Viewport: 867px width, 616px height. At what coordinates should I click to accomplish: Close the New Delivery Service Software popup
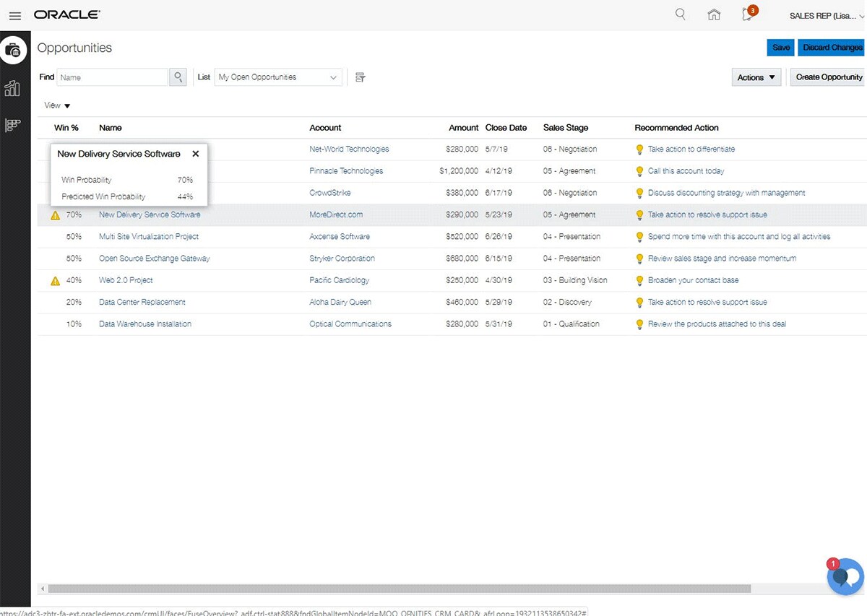[x=196, y=154]
